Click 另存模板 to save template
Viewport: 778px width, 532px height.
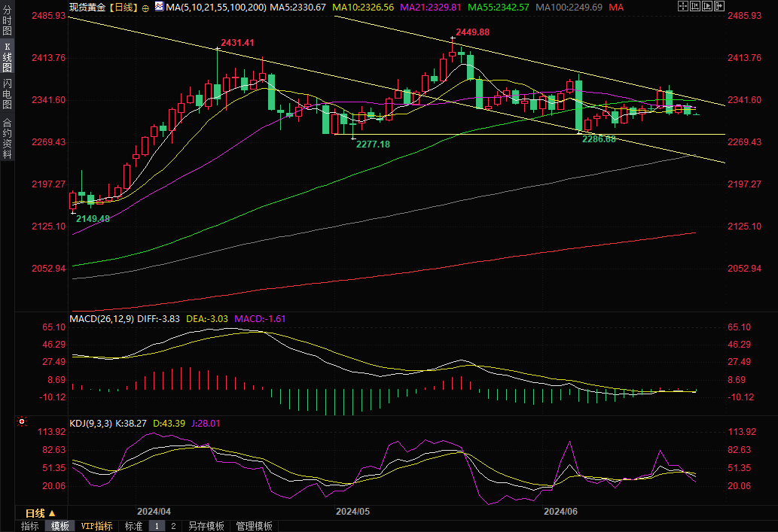pos(206,526)
